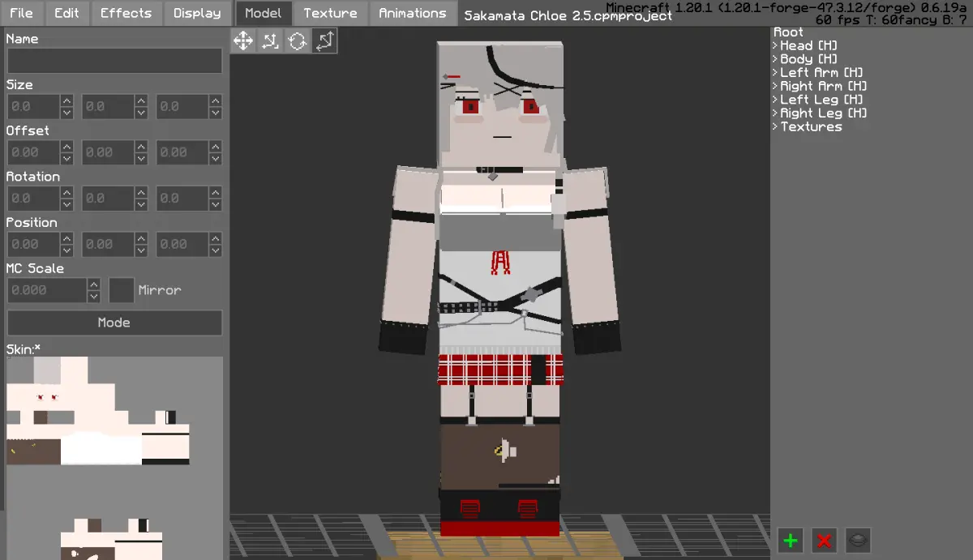The width and height of the screenshot is (973, 560).
Task: Open the Edit menu
Action: coord(67,13)
